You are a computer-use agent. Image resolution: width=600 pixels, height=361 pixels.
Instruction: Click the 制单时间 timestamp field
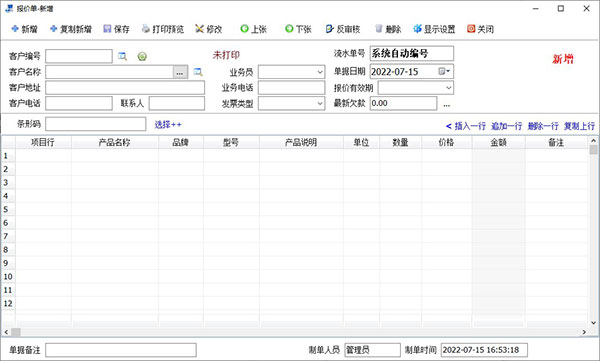coord(484,350)
